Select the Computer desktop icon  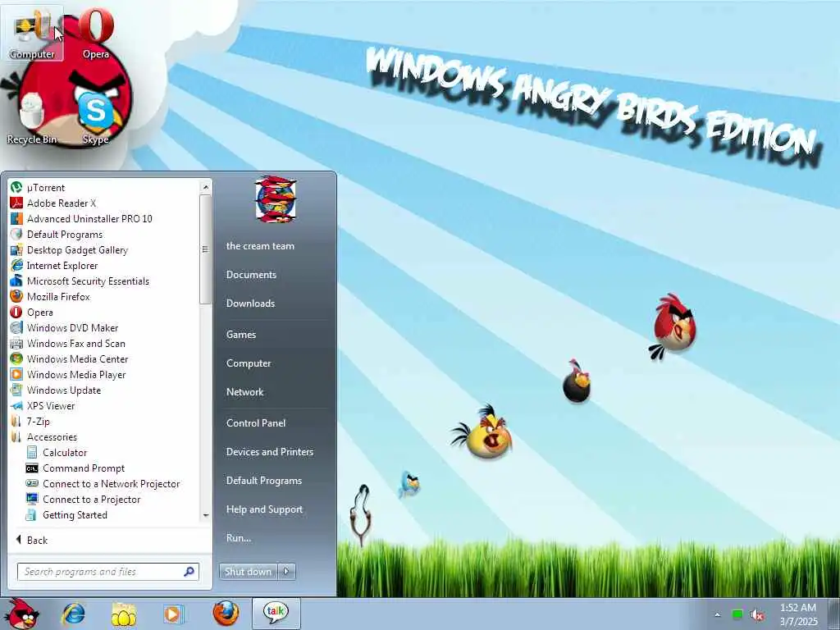point(32,33)
